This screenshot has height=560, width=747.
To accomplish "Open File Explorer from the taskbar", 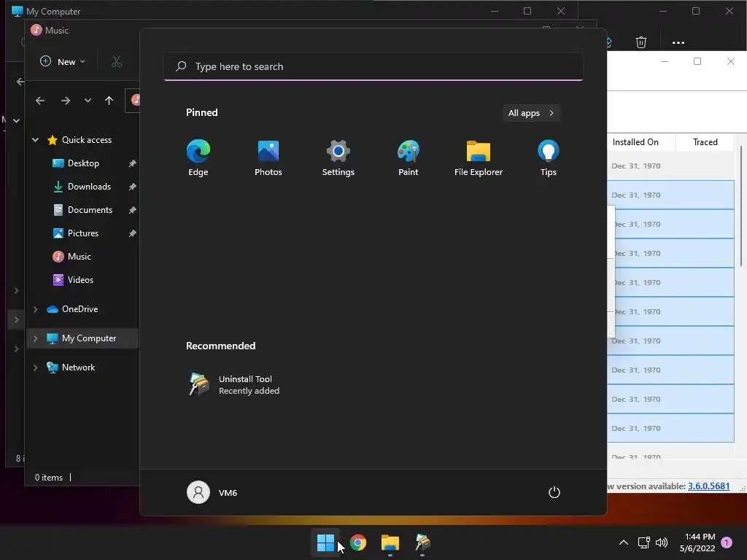I will pyautogui.click(x=390, y=542).
